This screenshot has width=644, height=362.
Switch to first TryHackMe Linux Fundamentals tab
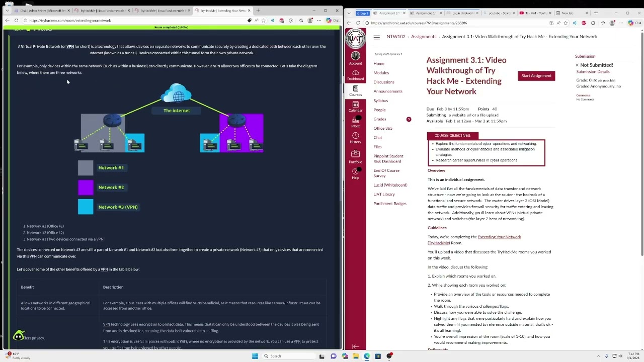[104, 11]
